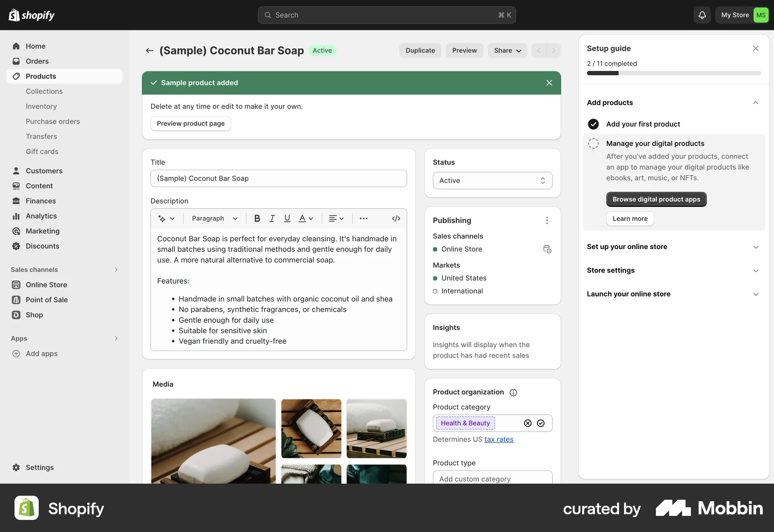This screenshot has height=532, width=774.
Task: Open the scheduled publishing clock icon
Action: click(547, 249)
